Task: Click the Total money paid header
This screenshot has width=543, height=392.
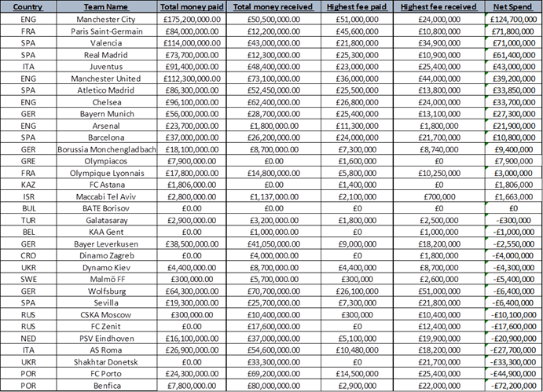Action: tap(192, 6)
